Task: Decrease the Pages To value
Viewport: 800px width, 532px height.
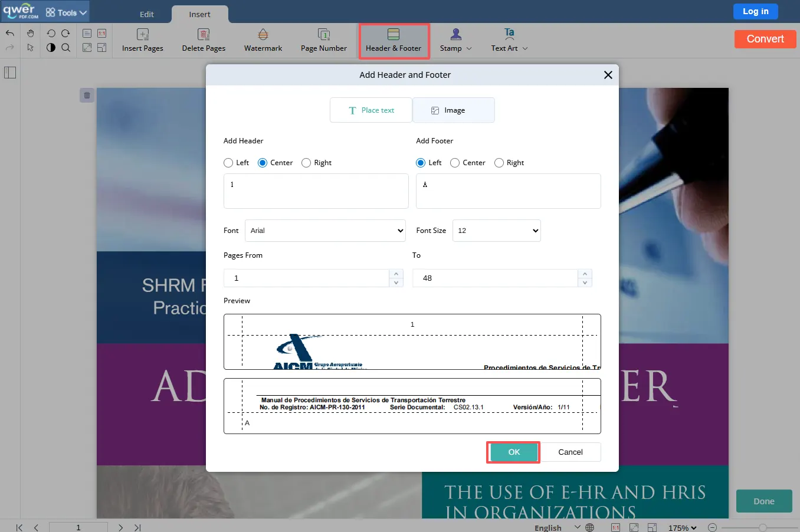Action: pyautogui.click(x=585, y=283)
